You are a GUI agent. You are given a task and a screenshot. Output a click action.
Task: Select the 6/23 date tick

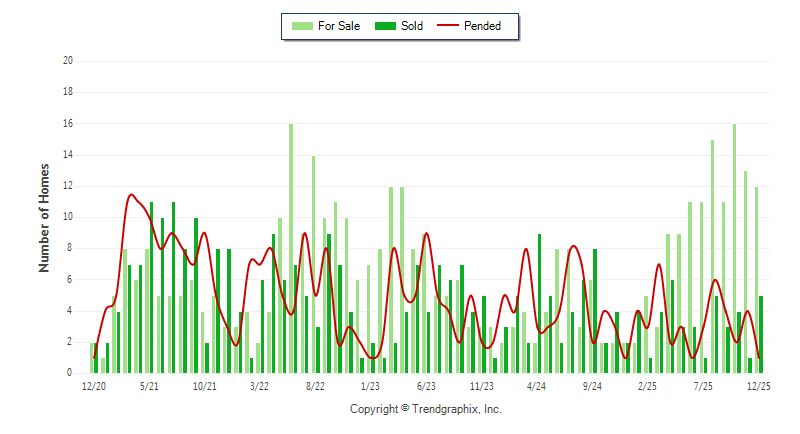click(x=426, y=386)
